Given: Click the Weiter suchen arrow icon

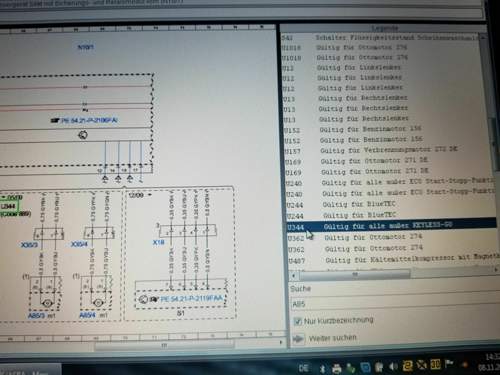Looking at the screenshot, I should point(298,339).
